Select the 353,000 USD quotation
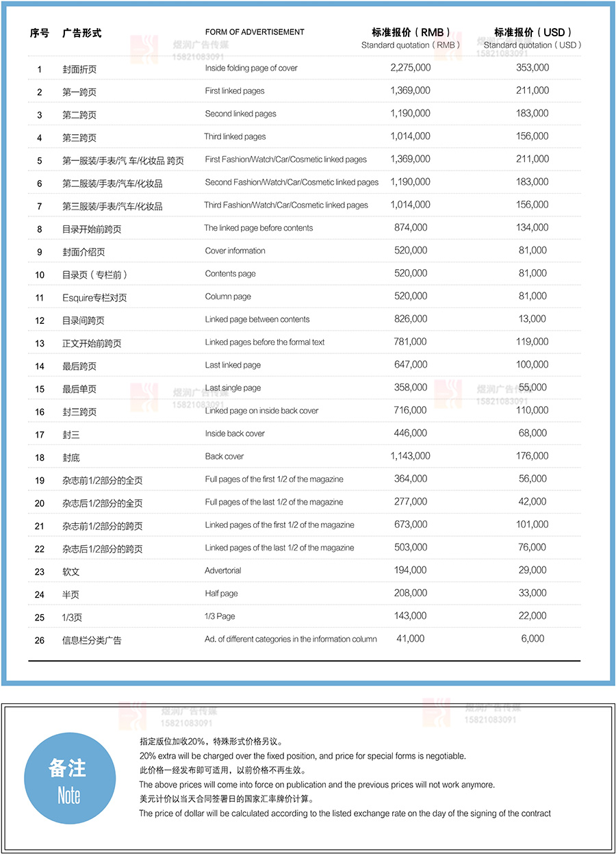The width and height of the screenshot is (616, 858). tap(532, 68)
